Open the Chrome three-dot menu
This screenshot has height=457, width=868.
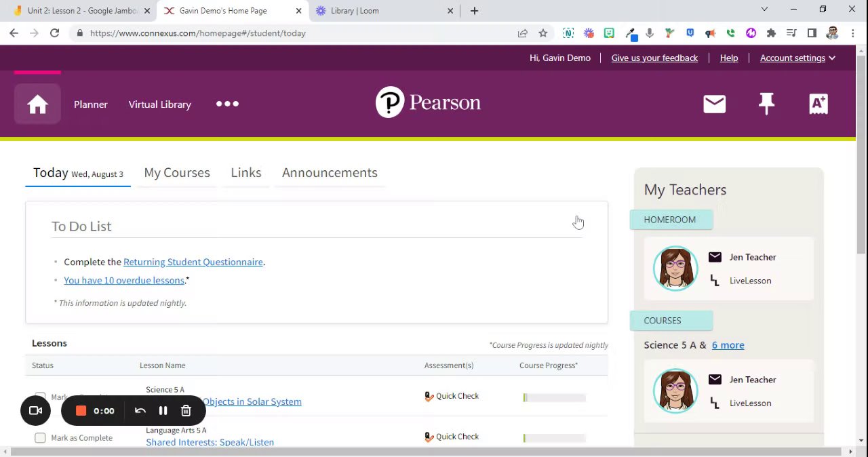click(x=854, y=33)
